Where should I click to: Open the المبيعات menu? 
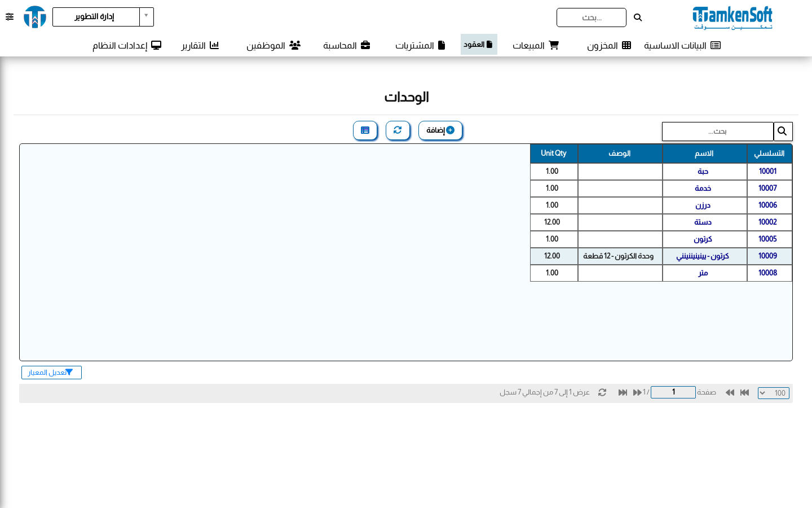point(536,45)
